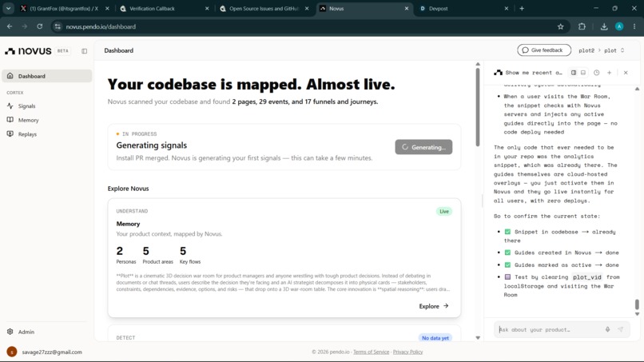Click the site information icon in address bar
Viewport: 644px width, 362px height.
[x=58, y=26]
